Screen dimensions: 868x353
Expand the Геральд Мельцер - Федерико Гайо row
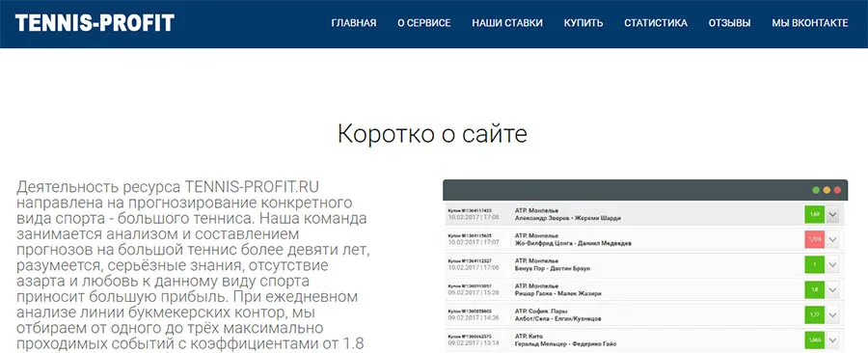click(x=833, y=339)
